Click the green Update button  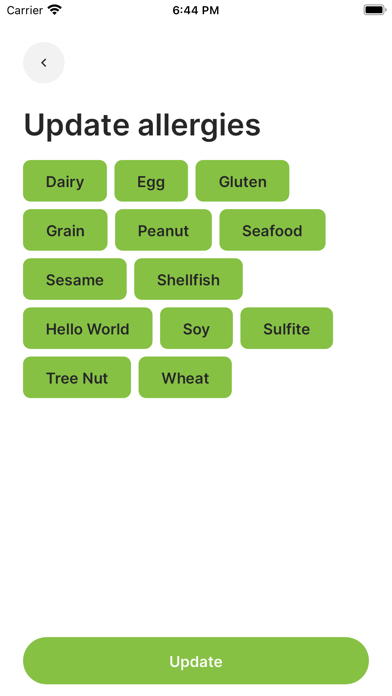196,661
